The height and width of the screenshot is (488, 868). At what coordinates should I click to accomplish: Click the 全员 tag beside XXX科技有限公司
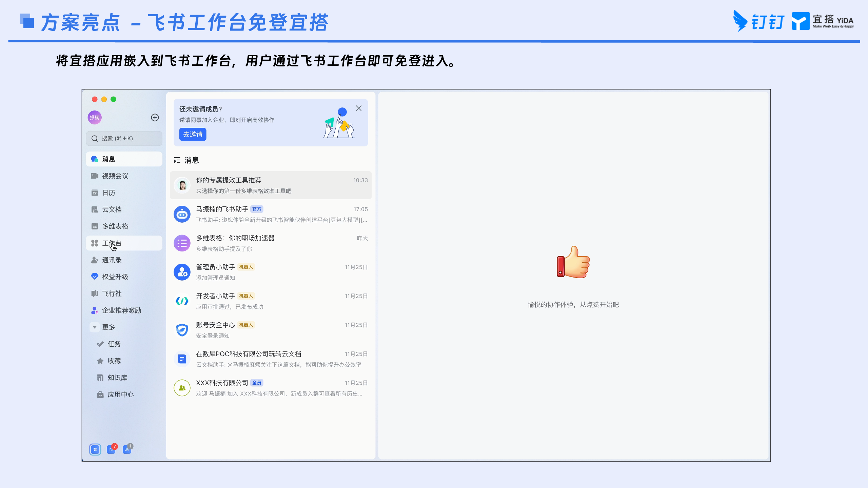(x=257, y=383)
